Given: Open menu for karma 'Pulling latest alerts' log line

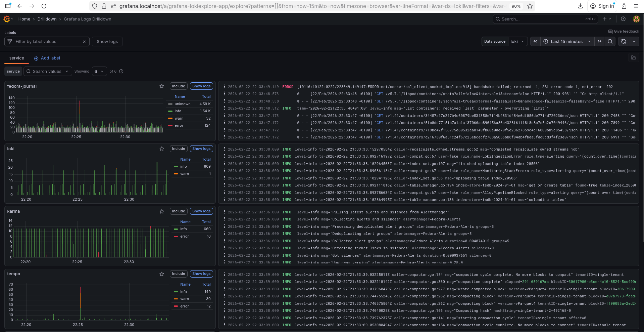Looking at the screenshot, I should [x=225, y=212].
